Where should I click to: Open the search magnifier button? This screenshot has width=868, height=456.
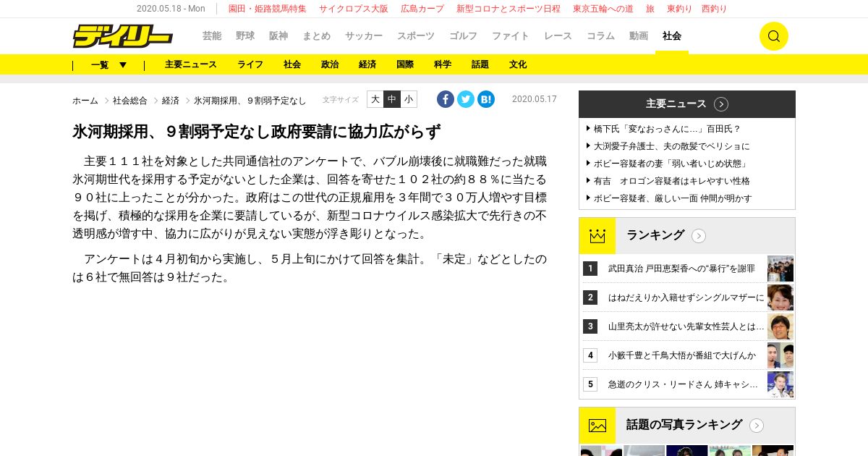773,36
